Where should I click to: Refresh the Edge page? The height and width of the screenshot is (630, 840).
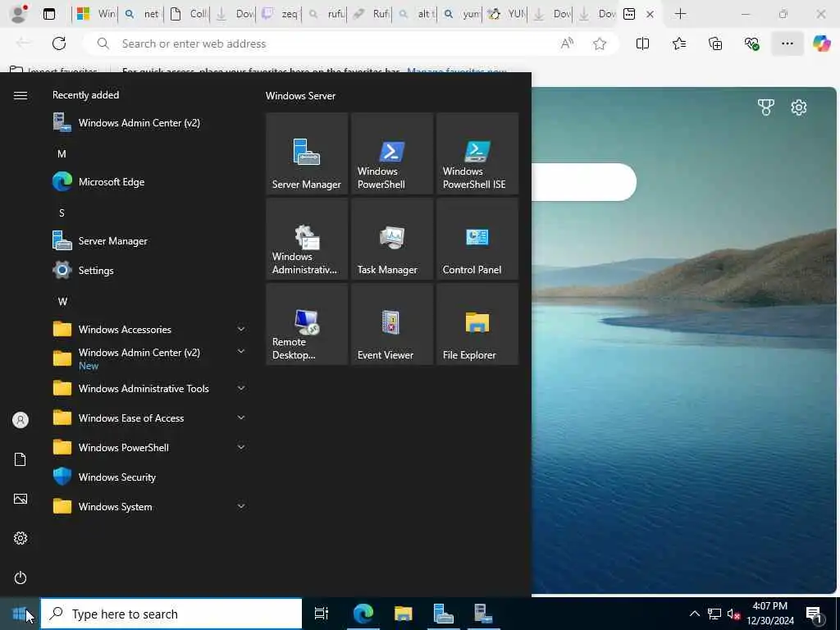[x=59, y=43]
